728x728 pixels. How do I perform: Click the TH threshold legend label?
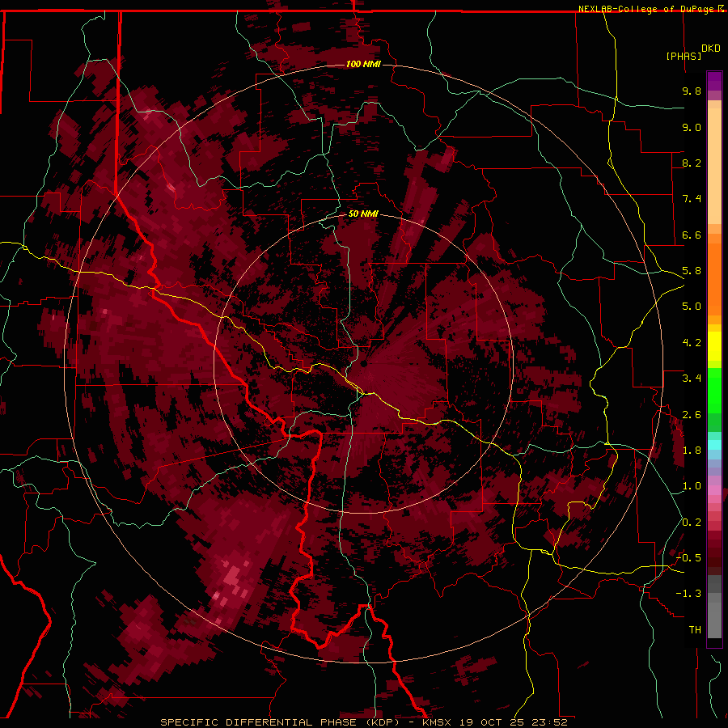(695, 630)
